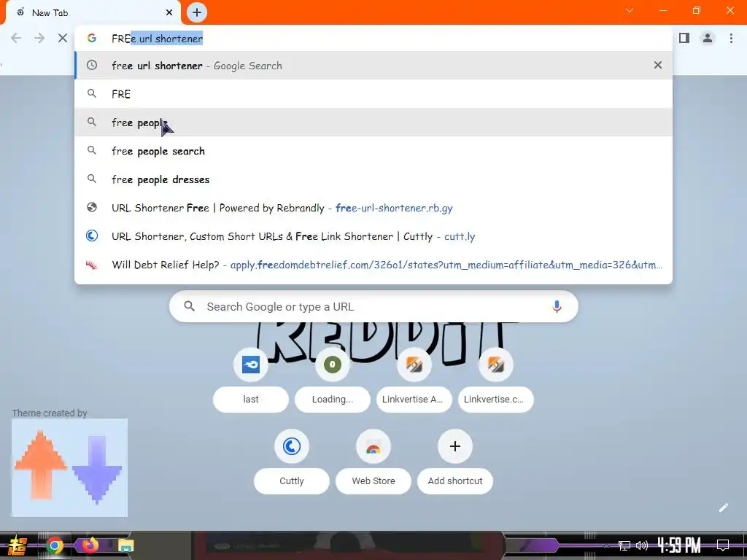The height and width of the screenshot is (560, 747).
Task: Start voice search with microphone icon
Action: [x=557, y=307]
